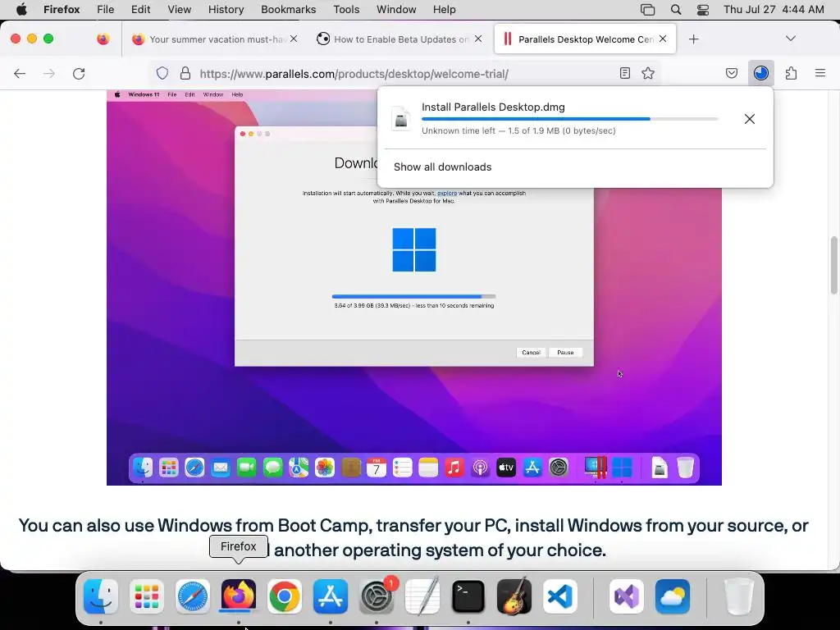Screen dimensions: 840x630
Task: Reload the current page
Action: 79,73
